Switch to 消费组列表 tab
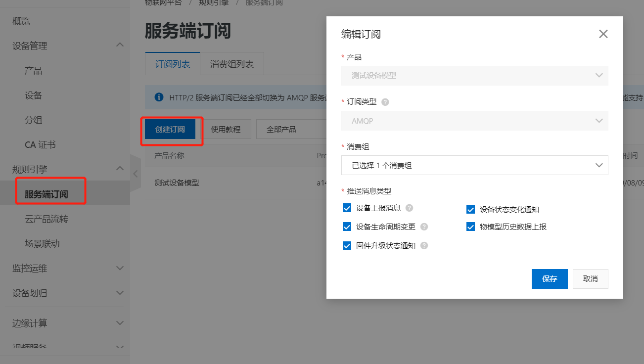 click(232, 64)
